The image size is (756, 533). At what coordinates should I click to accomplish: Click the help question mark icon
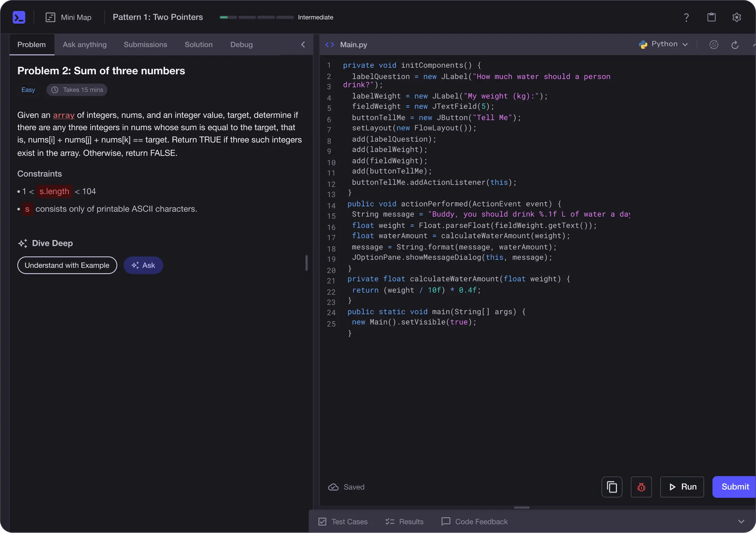pyautogui.click(x=686, y=17)
